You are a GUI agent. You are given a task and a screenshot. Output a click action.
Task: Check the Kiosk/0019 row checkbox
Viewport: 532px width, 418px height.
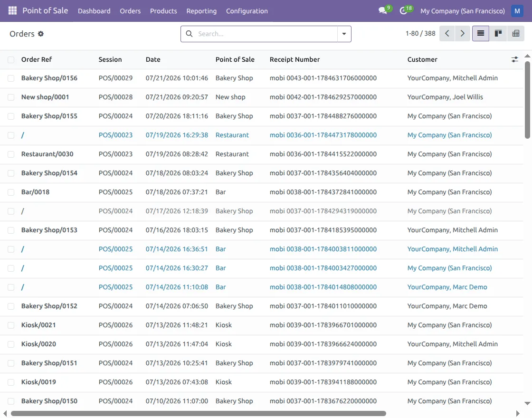pos(11,382)
